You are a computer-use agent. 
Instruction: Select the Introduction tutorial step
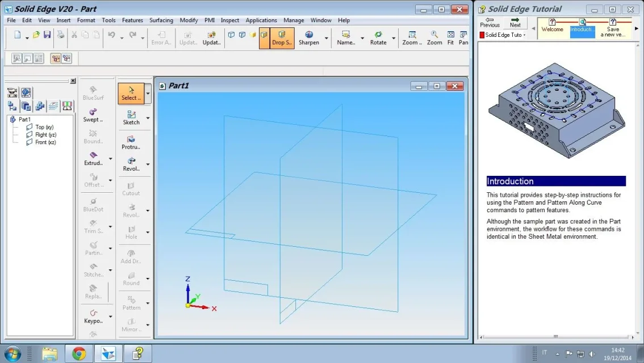[583, 28]
